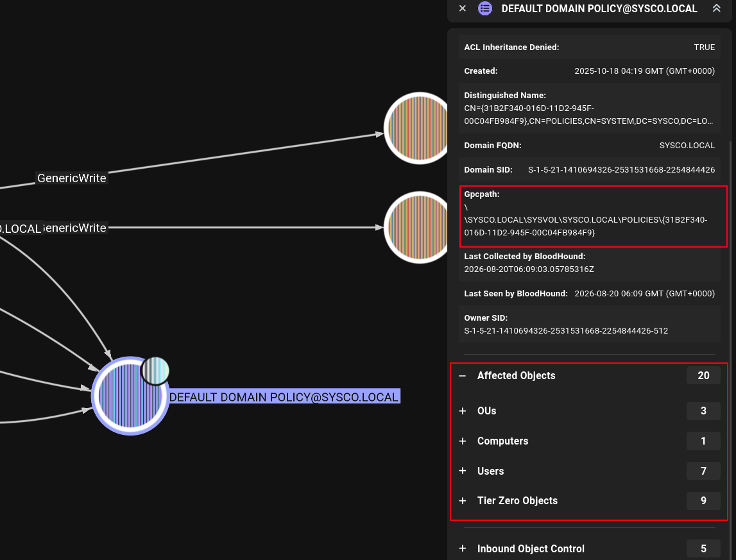Image resolution: width=736 pixels, height=560 pixels.
Task: Click the Distinguished Name value text
Action: coord(588,115)
